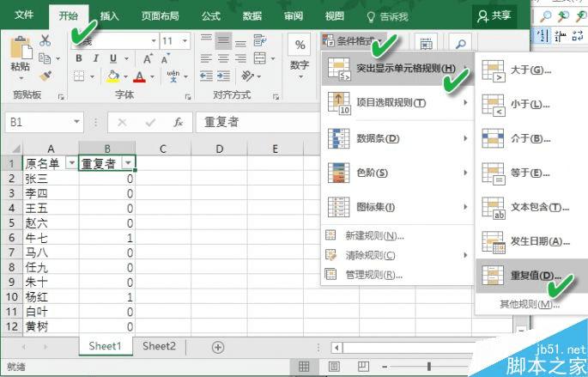
Task: Toggle top vertical alignment
Action: (206, 40)
